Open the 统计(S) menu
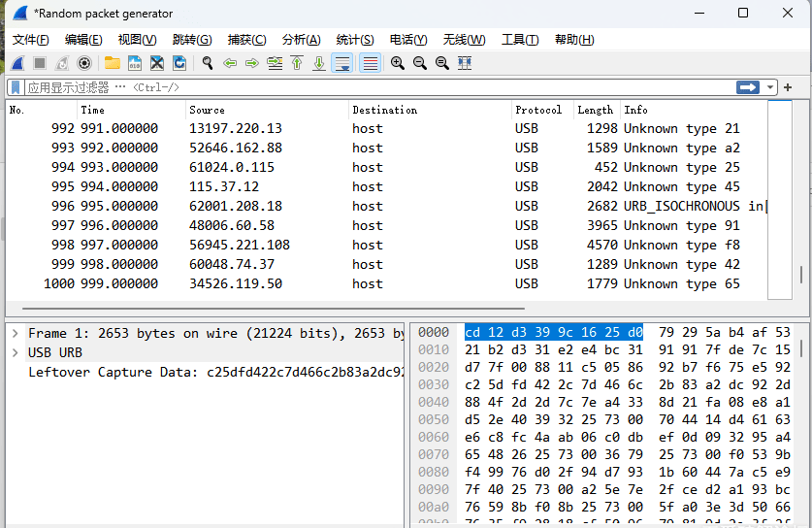Screen dimensions: 812x528 tap(354, 40)
